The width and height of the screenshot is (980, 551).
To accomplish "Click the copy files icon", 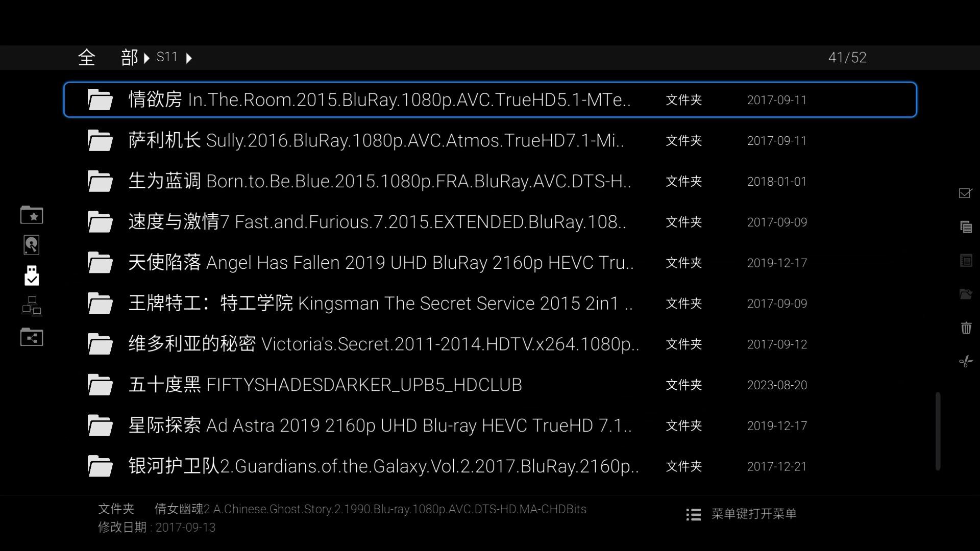I will [x=966, y=227].
